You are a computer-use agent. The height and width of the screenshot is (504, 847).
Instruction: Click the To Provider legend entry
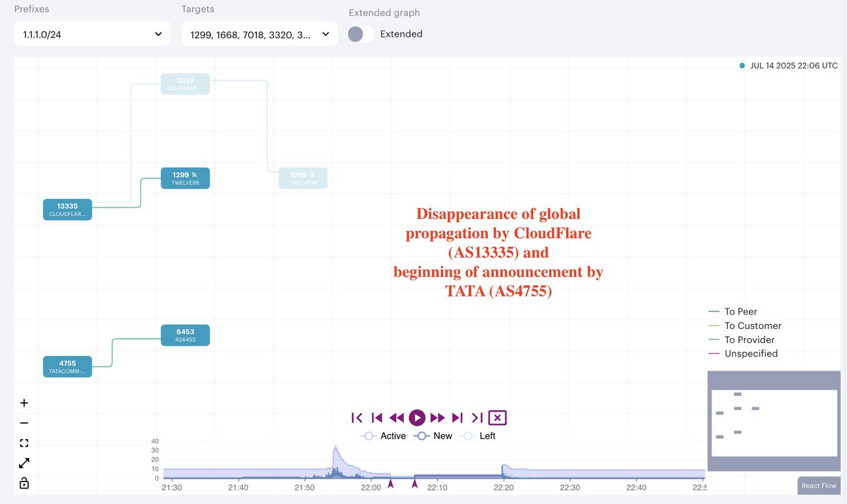pyautogui.click(x=743, y=340)
